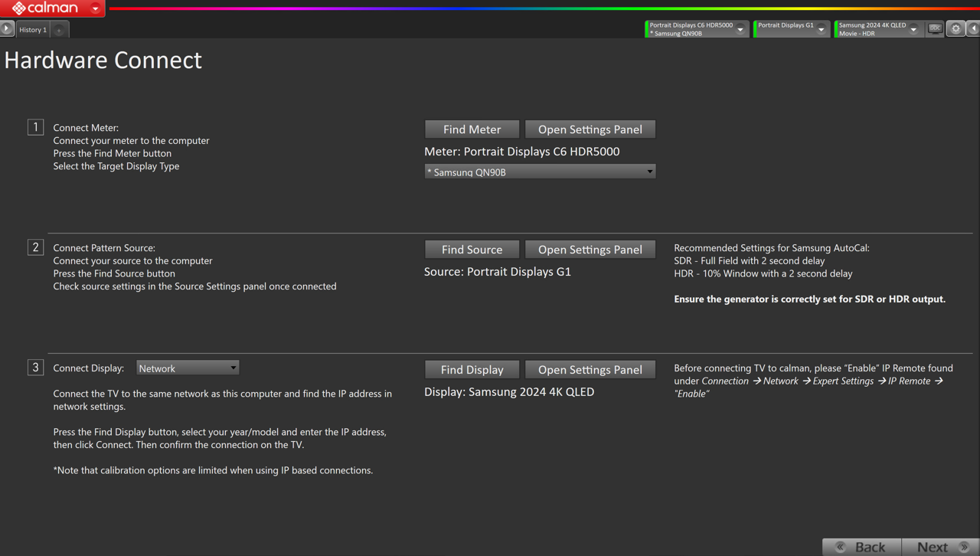Image resolution: width=980 pixels, height=556 pixels.
Task: Open Settings Panel for the pattern source
Action: pyautogui.click(x=590, y=250)
